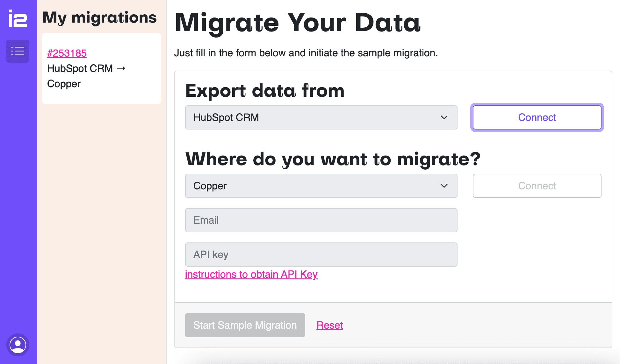Click Connect button for HubSpot CRM
Viewport: 620px width, 364px height.
pyautogui.click(x=537, y=117)
